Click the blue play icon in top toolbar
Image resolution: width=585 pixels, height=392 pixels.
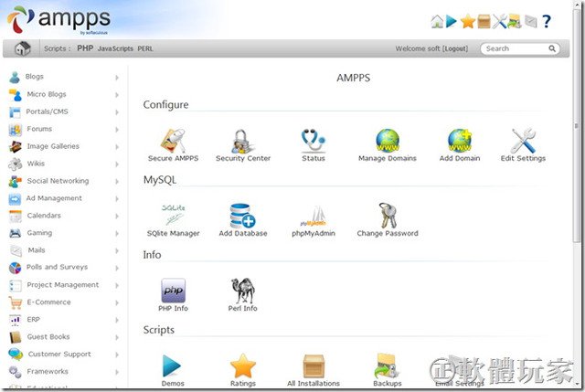452,22
